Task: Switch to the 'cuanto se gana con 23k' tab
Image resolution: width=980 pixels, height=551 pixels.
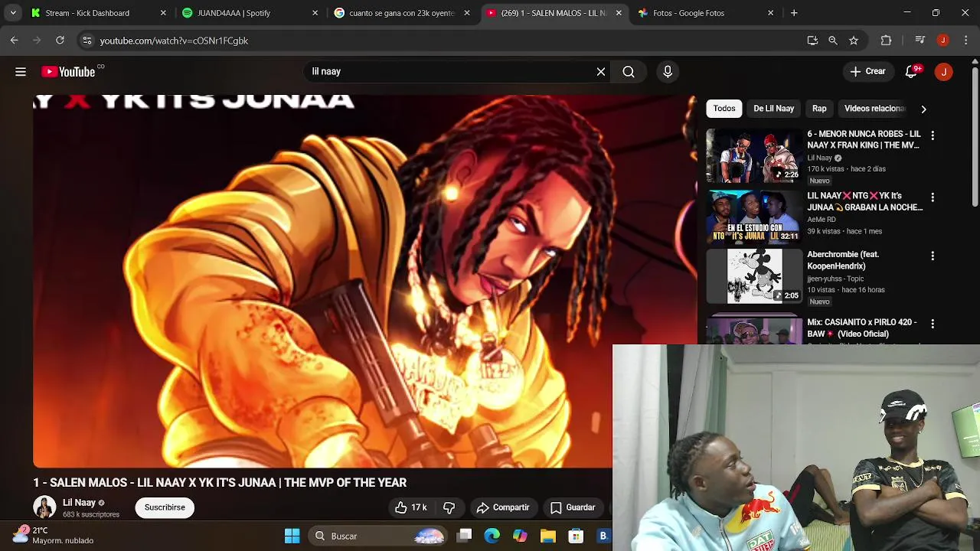Action: coord(401,13)
